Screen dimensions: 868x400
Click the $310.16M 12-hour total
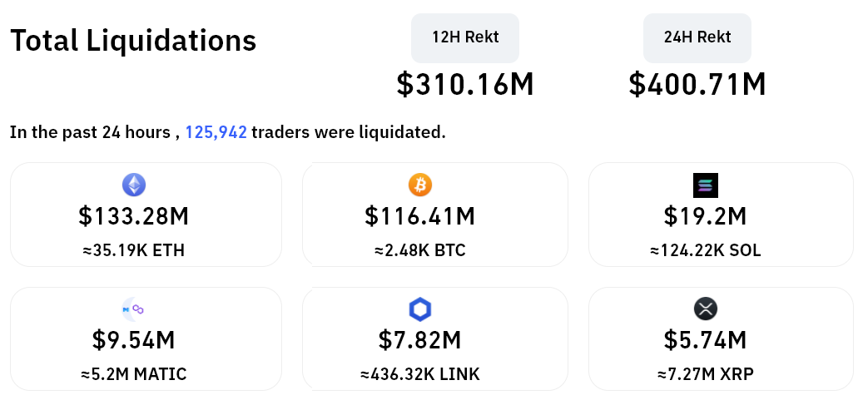click(465, 84)
